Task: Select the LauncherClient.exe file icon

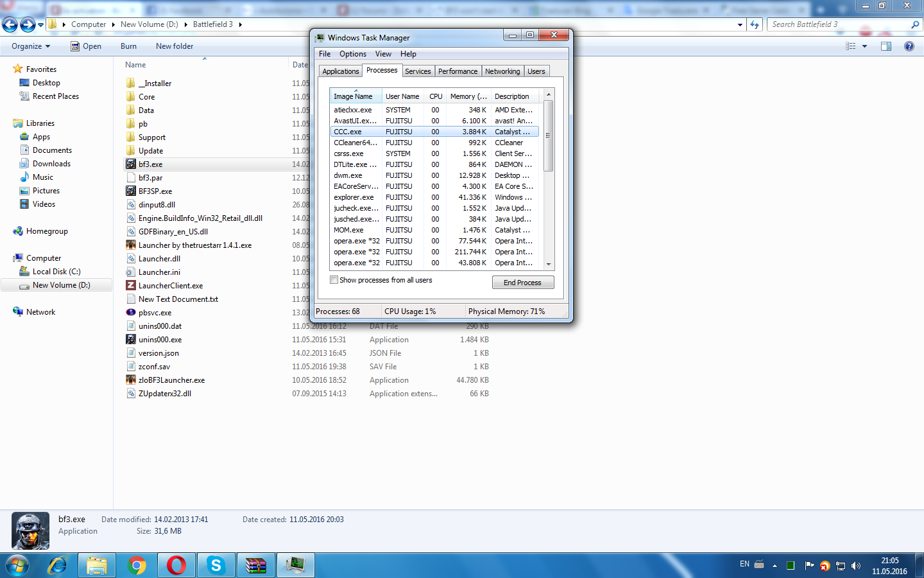Action: click(131, 286)
